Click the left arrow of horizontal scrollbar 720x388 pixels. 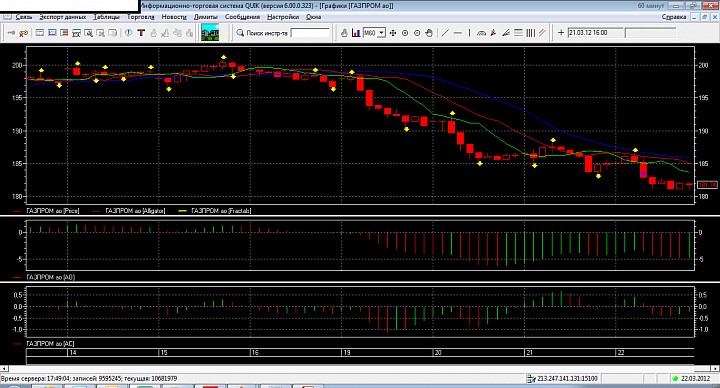[4, 368]
